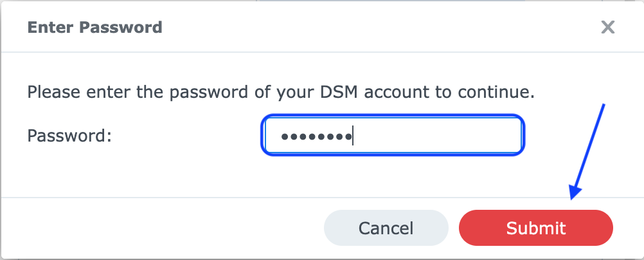
Task: Click the "Enter Password" dialog title
Action: click(x=94, y=28)
